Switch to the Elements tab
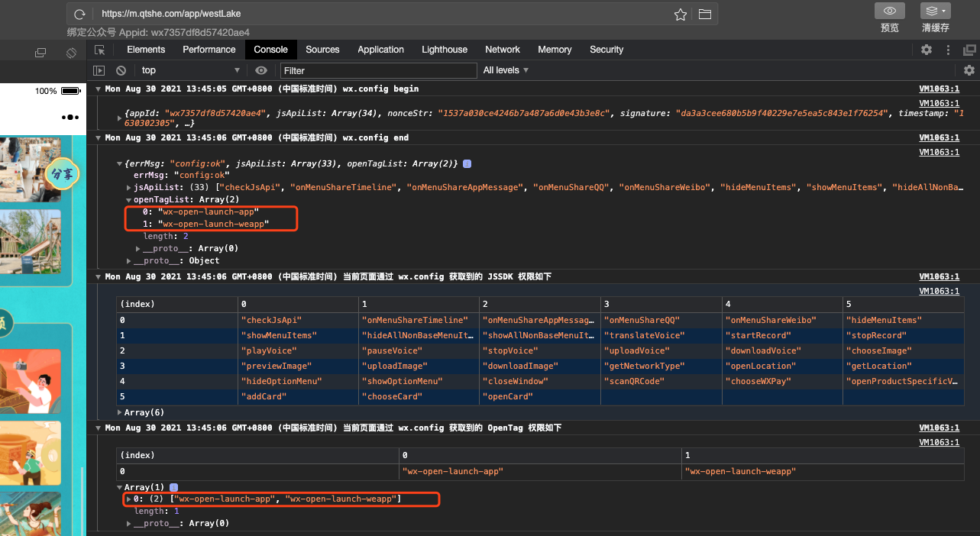This screenshot has height=536, width=980. (x=146, y=50)
